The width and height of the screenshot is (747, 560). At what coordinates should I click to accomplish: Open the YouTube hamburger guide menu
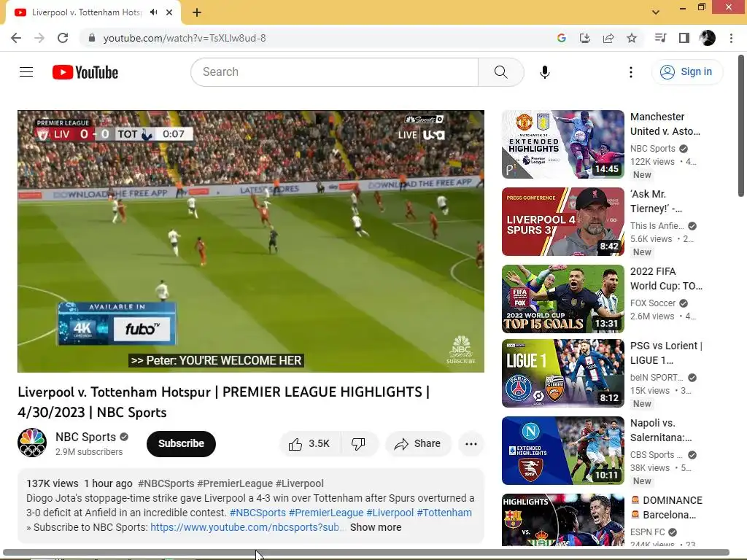tap(26, 72)
